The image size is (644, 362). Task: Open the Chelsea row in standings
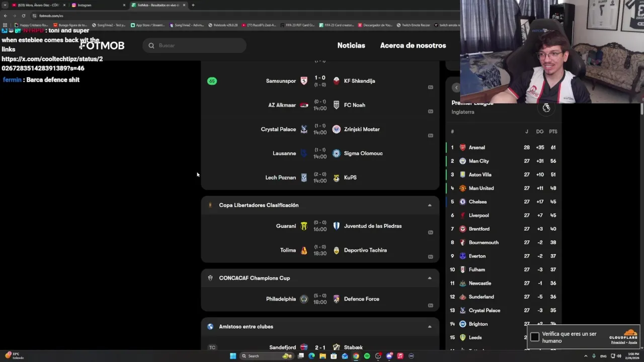pyautogui.click(x=504, y=202)
